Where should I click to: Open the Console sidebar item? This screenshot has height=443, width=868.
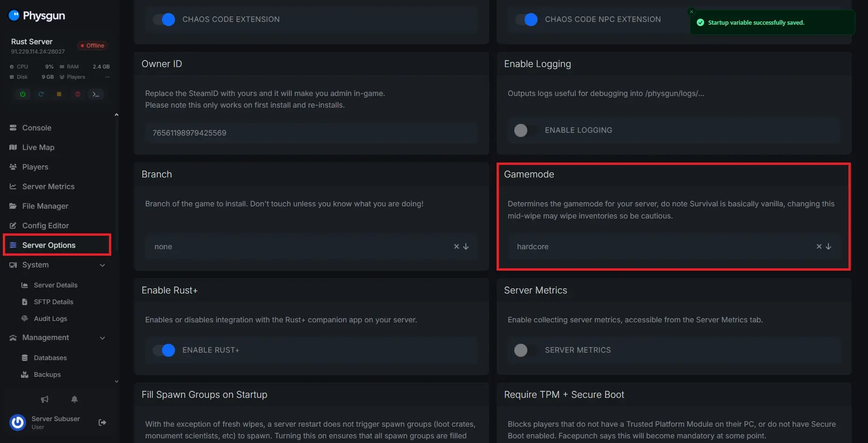[x=37, y=128]
